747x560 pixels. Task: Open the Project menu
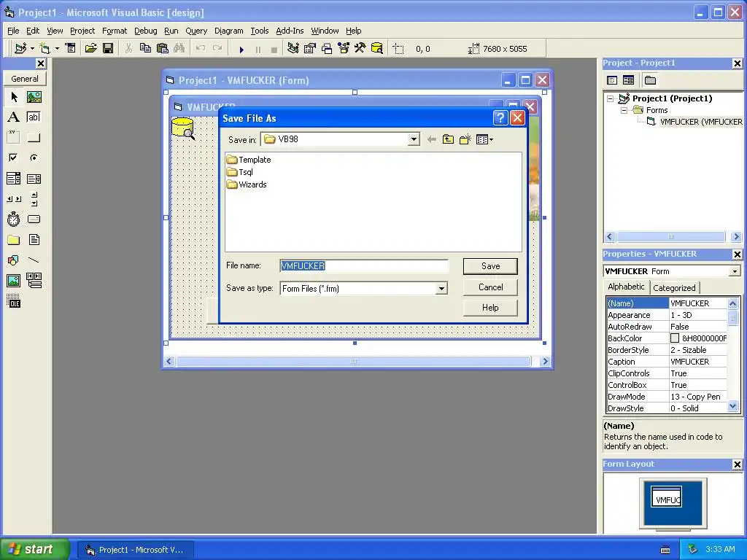pos(82,31)
